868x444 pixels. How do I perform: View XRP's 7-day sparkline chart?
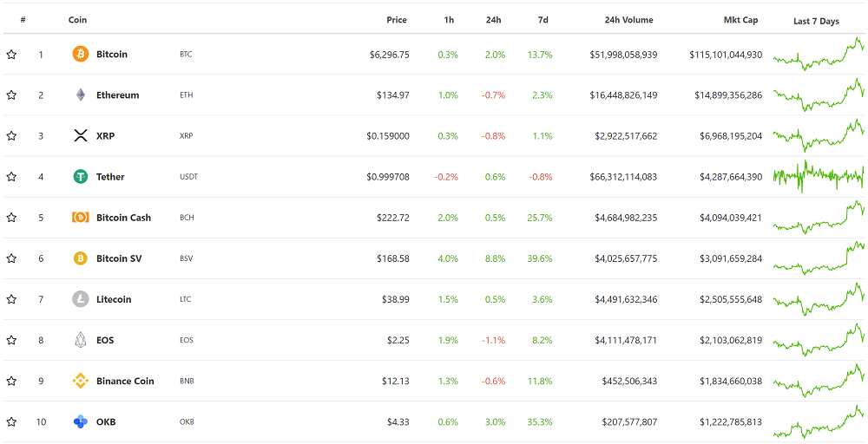pyautogui.click(x=819, y=135)
